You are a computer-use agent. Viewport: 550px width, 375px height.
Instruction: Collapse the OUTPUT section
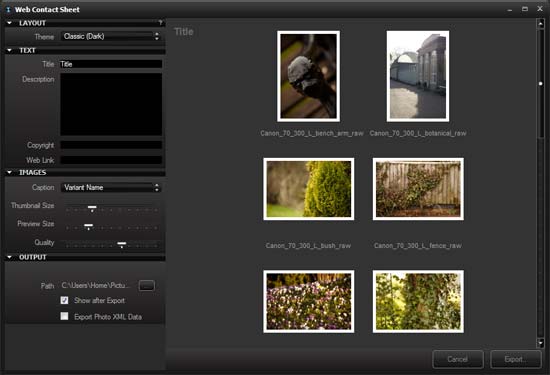[9, 257]
